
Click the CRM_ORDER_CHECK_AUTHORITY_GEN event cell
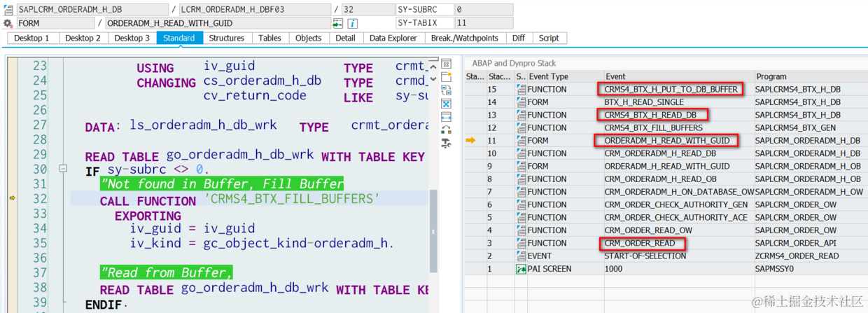click(x=680, y=204)
